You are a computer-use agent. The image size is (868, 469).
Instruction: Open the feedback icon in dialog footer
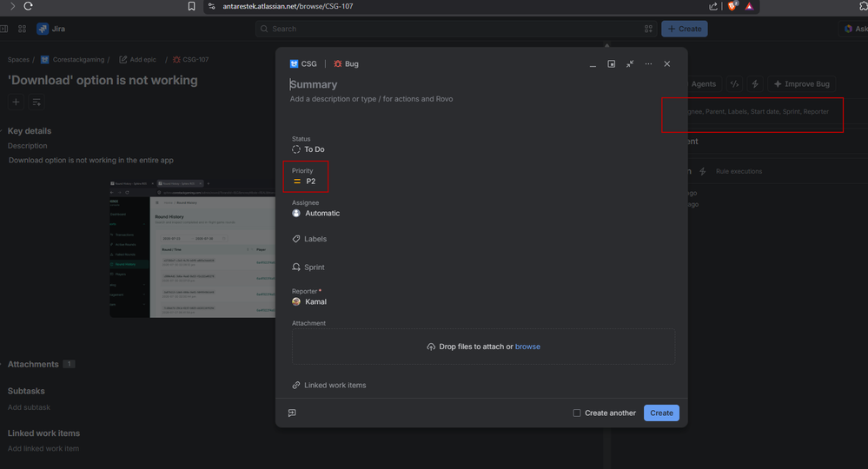[x=292, y=413]
